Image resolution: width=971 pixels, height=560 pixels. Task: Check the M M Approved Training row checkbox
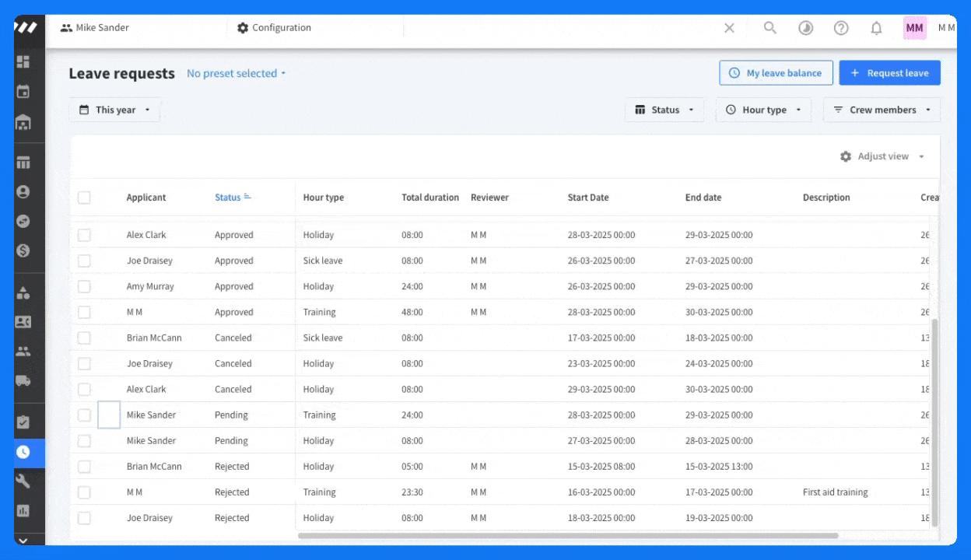(84, 312)
